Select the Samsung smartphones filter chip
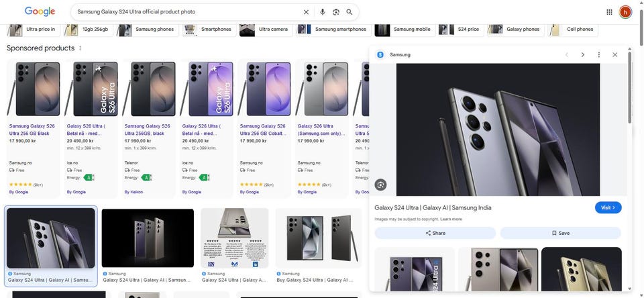 coord(333,30)
